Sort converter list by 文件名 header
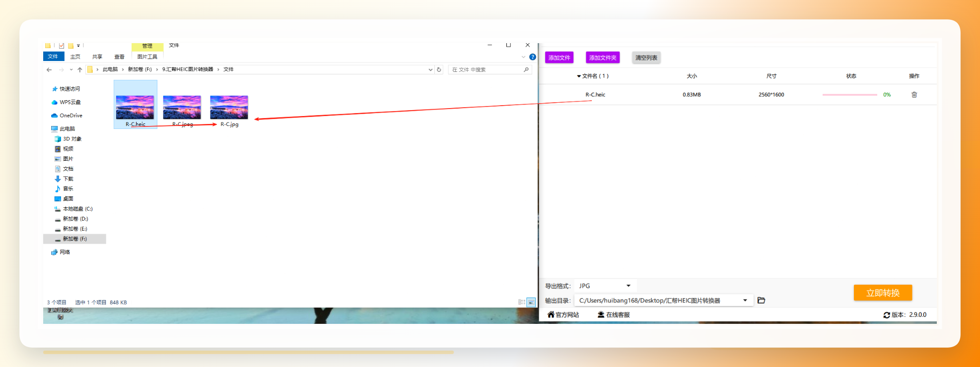This screenshot has width=980, height=367. 593,76
